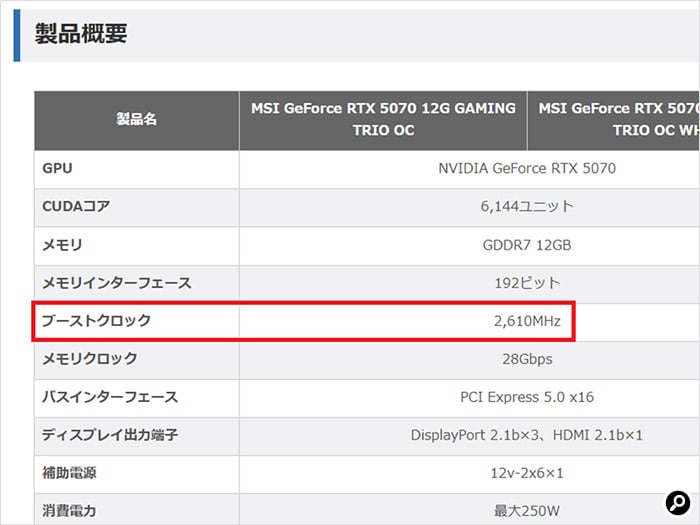
Task: Select the CUDAコア row label
Action: [x=76, y=207]
